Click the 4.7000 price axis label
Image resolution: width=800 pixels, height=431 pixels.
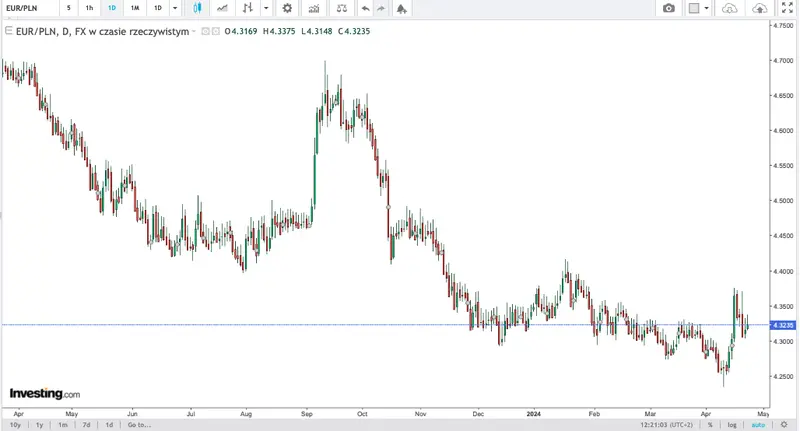point(783,60)
